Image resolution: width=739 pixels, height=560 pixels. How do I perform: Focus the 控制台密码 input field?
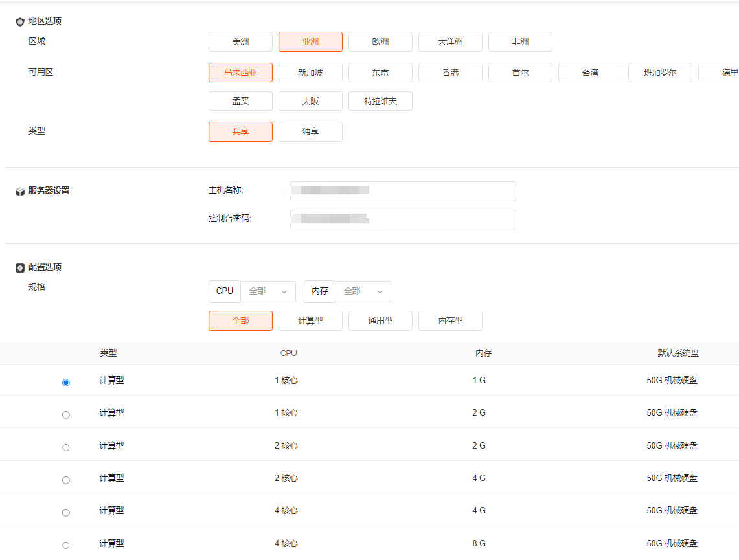(403, 219)
